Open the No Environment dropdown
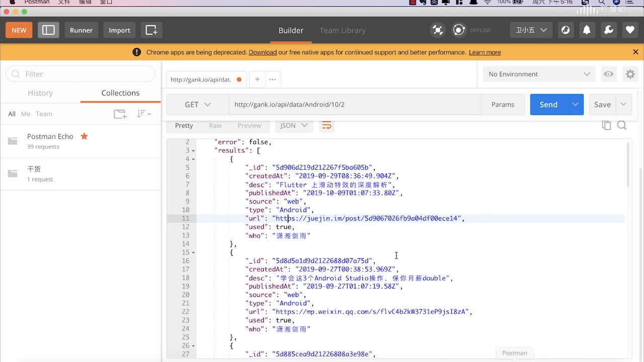This screenshot has width=644, height=362. [539, 74]
